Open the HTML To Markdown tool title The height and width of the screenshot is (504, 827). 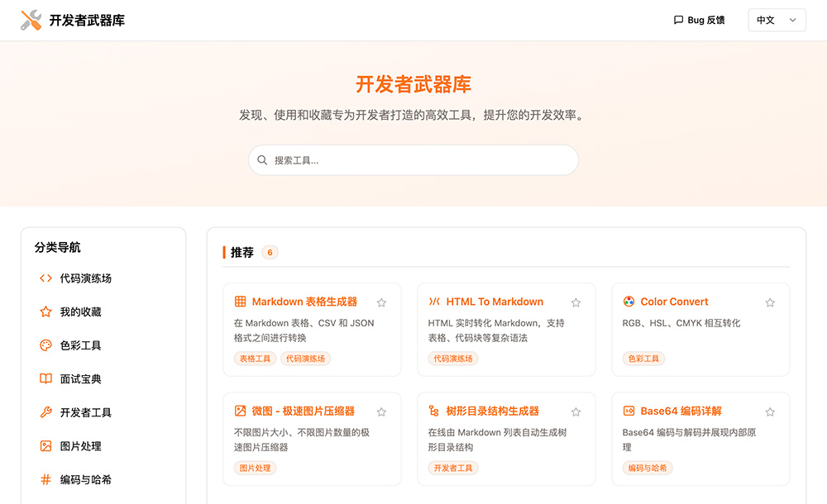tap(495, 302)
